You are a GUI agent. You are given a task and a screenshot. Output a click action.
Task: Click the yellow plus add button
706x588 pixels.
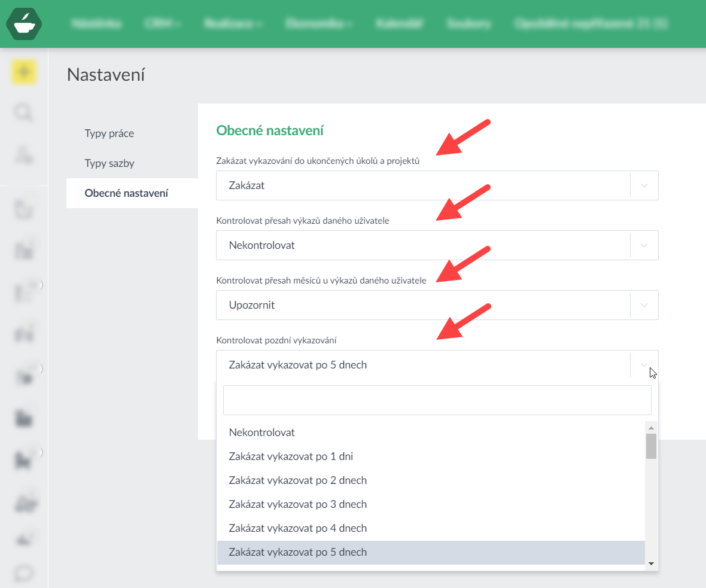click(24, 72)
